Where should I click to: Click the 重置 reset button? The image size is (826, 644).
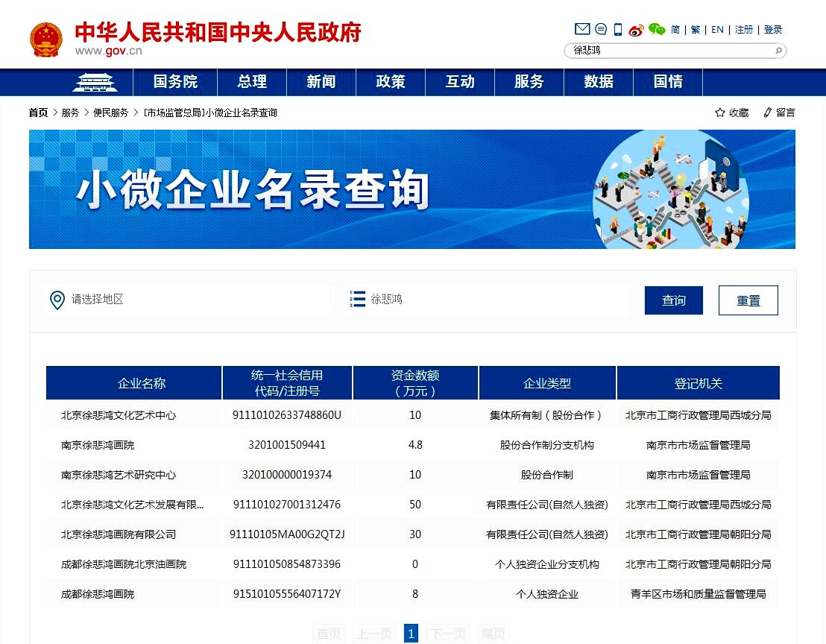click(x=748, y=300)
